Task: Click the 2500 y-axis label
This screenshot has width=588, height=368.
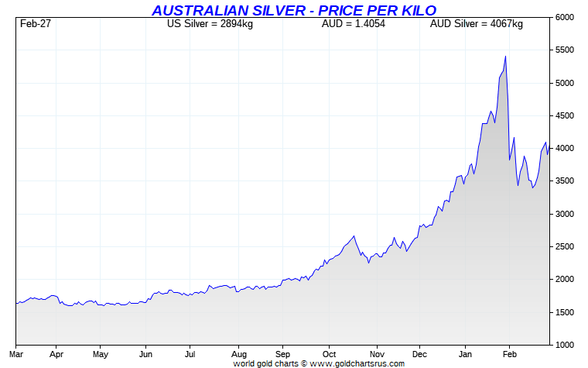Action: [x=564, y=246]
